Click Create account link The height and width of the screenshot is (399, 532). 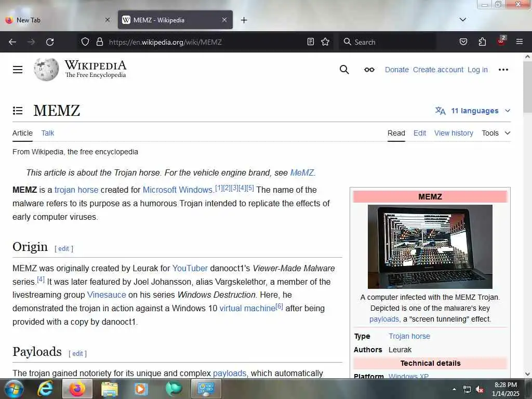pos(438,70)
